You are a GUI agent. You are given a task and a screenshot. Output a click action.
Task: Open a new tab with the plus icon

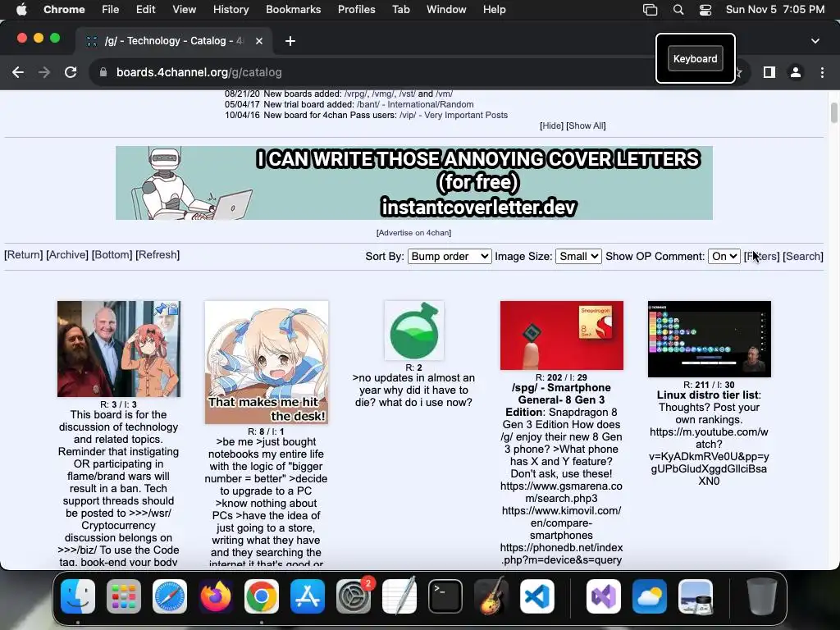290,41
